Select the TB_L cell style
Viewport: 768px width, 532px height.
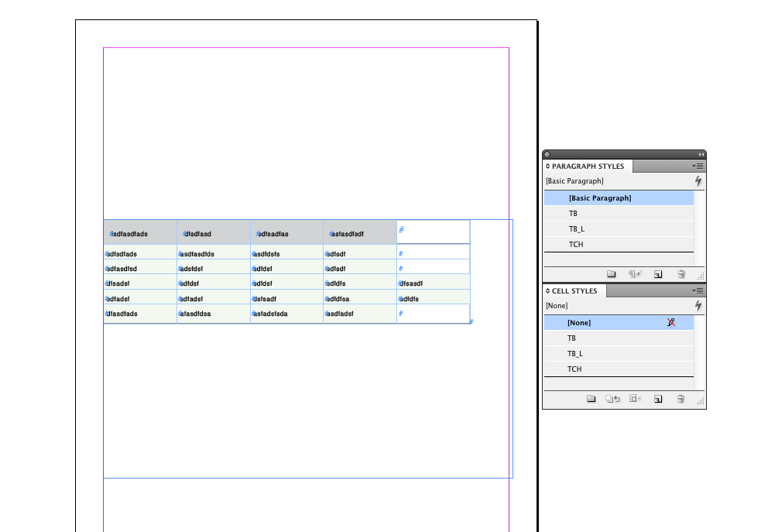pyautogui.click(x=574, y=353)
